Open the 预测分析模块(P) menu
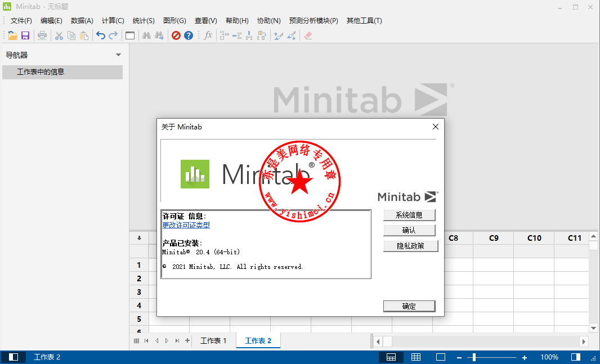600x364 pixels. click(x=314, y=21)
